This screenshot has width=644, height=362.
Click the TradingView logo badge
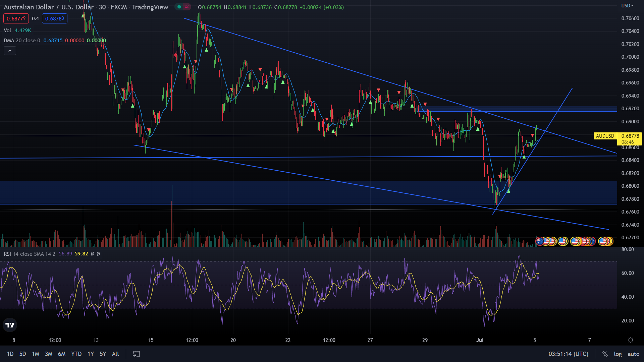[10, 325]
